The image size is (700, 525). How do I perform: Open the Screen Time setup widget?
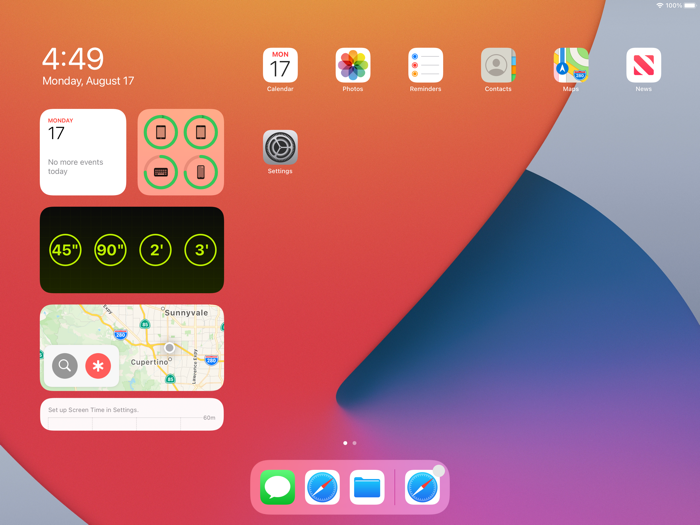click(132, 414)
